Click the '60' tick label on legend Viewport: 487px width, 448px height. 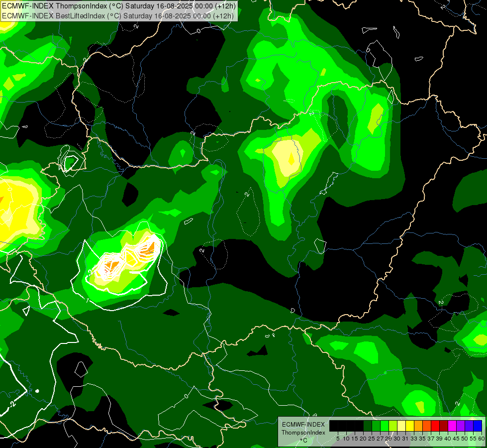482,439
